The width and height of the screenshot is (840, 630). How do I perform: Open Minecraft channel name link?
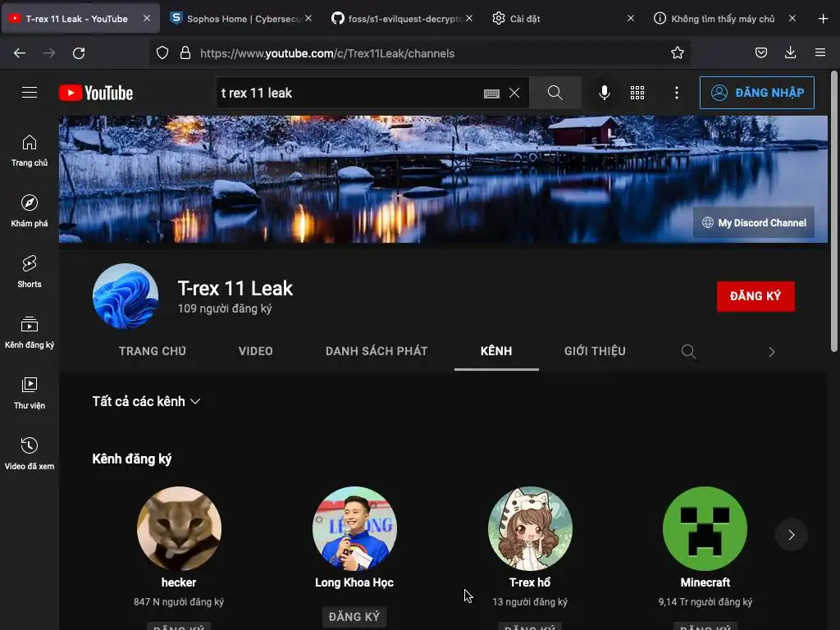point(705,582)
